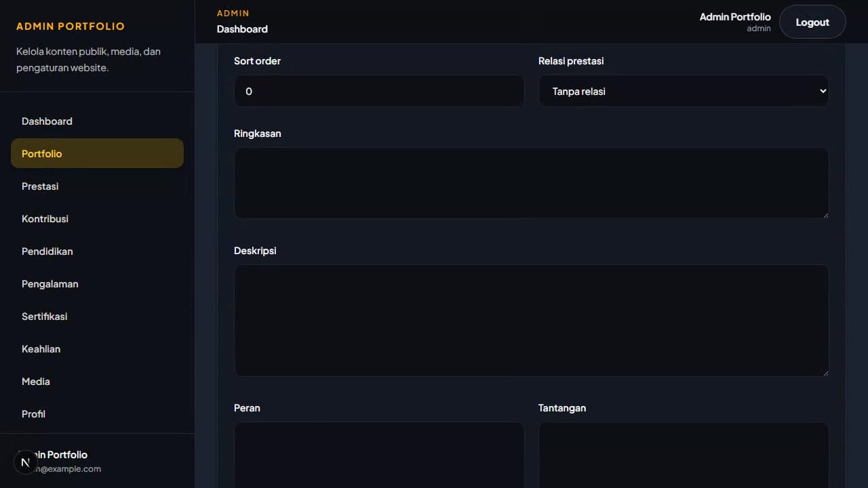Screen dimensions: 868x488
Task: Open the Dashboard sidebar item
Action: (97, 121)
